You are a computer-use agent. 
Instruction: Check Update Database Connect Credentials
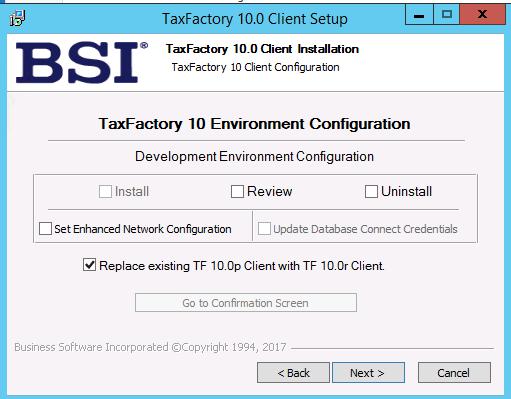point(264,229)
